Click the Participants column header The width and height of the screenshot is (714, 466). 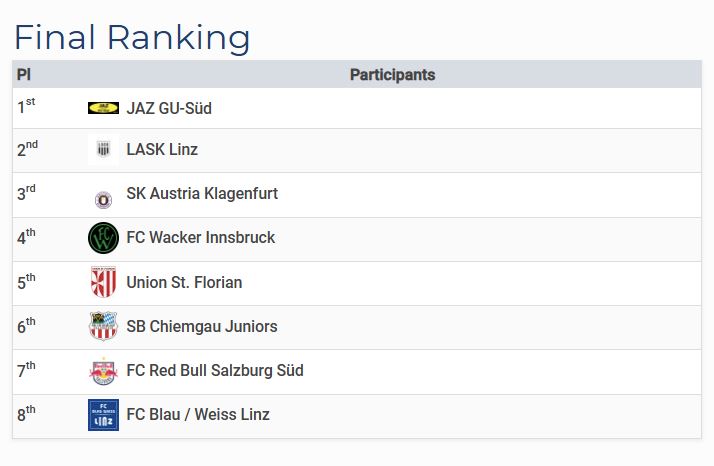coord(392,75)
